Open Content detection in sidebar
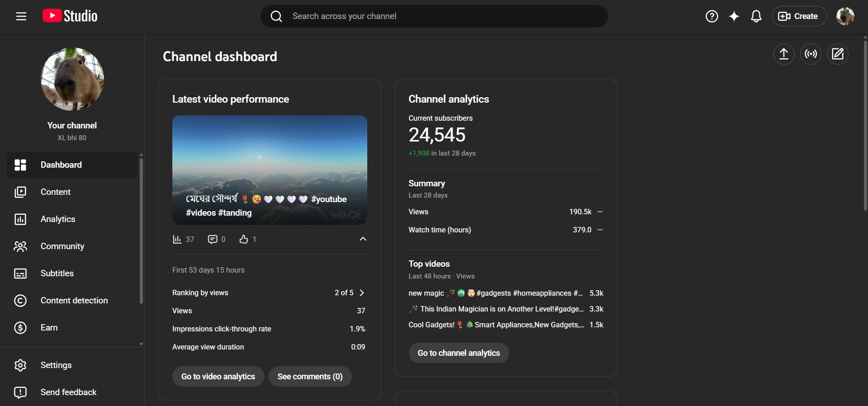The image size is (868, 406). pyautogui.click(x=74, y=301)
